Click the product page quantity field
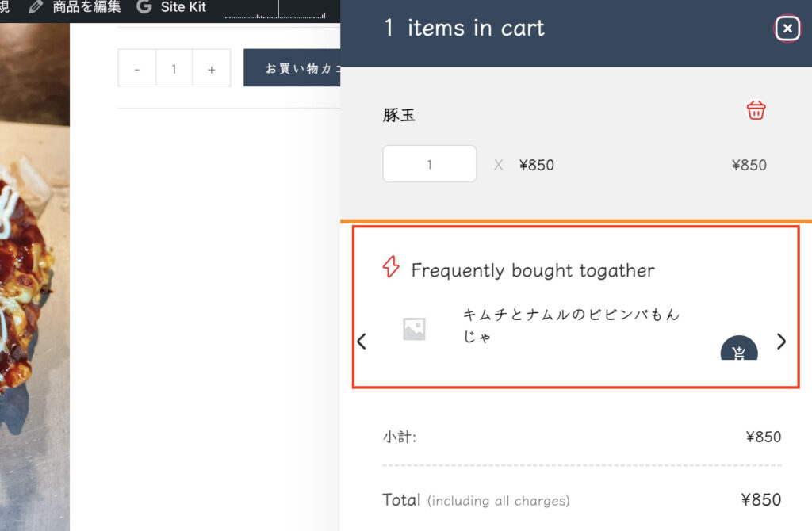The height and width of the screenshot is (531, 812). pyautogui.click(x=174, y=68)
